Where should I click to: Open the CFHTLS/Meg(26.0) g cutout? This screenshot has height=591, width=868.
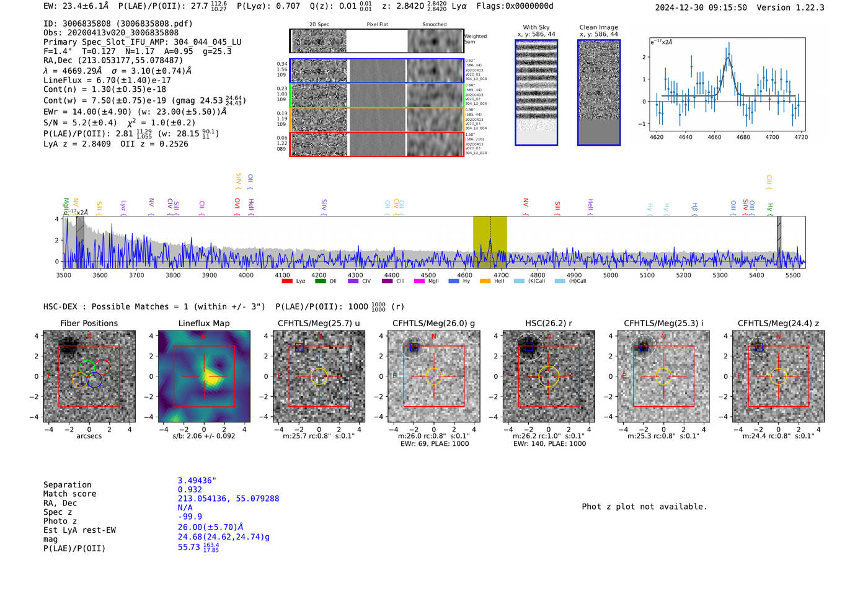click(x=434, y=376)
